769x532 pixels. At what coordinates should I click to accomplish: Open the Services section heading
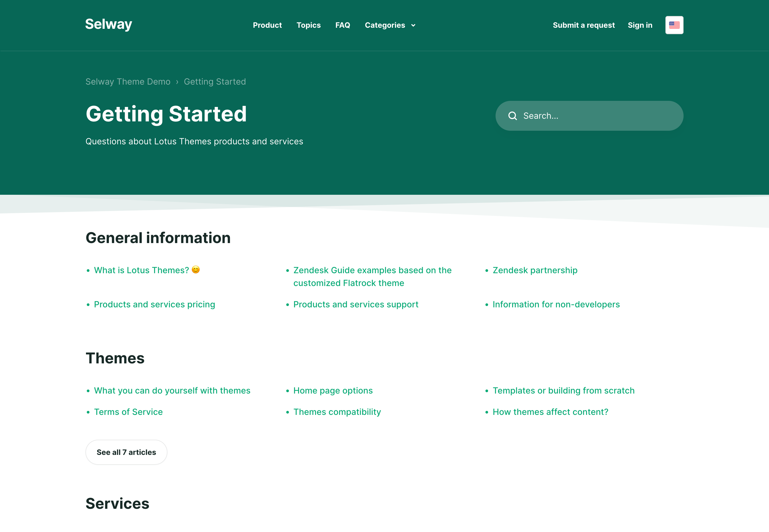tap(117, 503)
